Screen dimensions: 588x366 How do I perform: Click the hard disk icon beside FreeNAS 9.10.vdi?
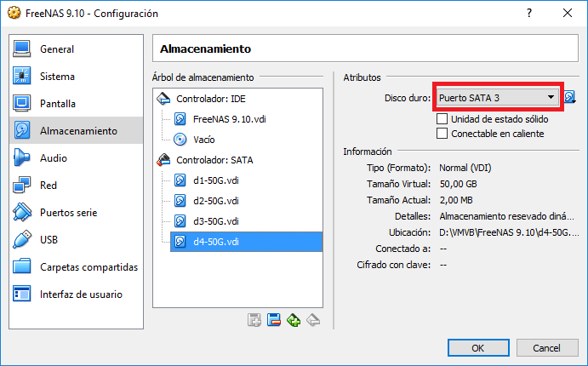click(x=180, y=119)
